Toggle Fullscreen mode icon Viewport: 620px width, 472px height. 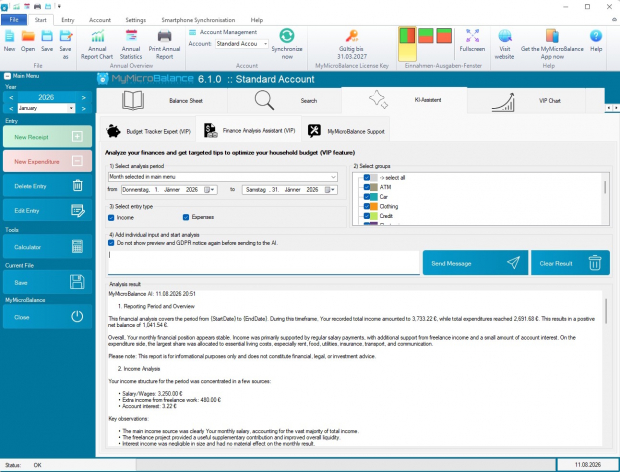point(472,36)
